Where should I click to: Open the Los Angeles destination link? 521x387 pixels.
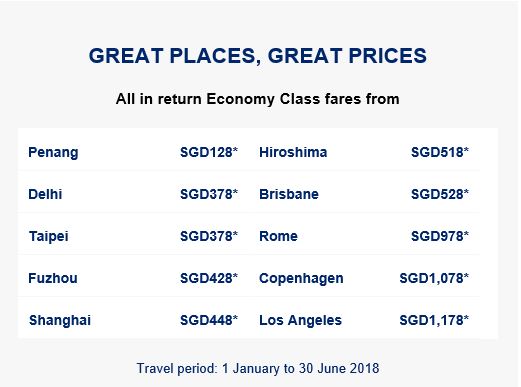301,321
